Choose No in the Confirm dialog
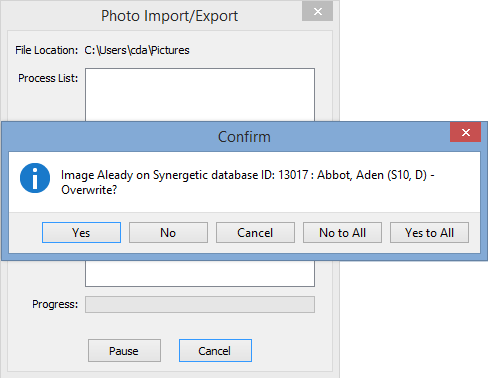Screen dimensions: 488x378 pyautogui.click(x=168, y=232)
